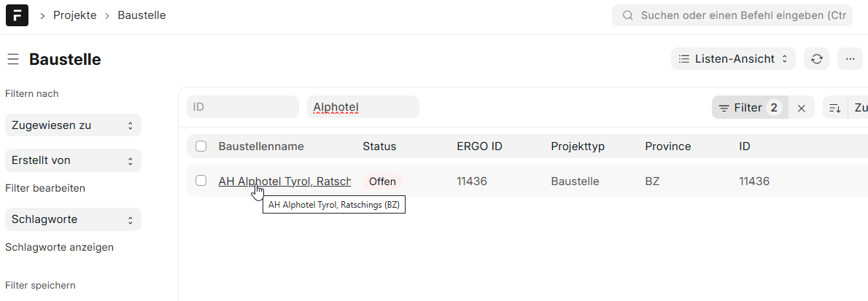Switch view via Listen-Ansicht selector
Viewport: 868px width, 301px height.
pyautogui.click(x=733, y=59)
